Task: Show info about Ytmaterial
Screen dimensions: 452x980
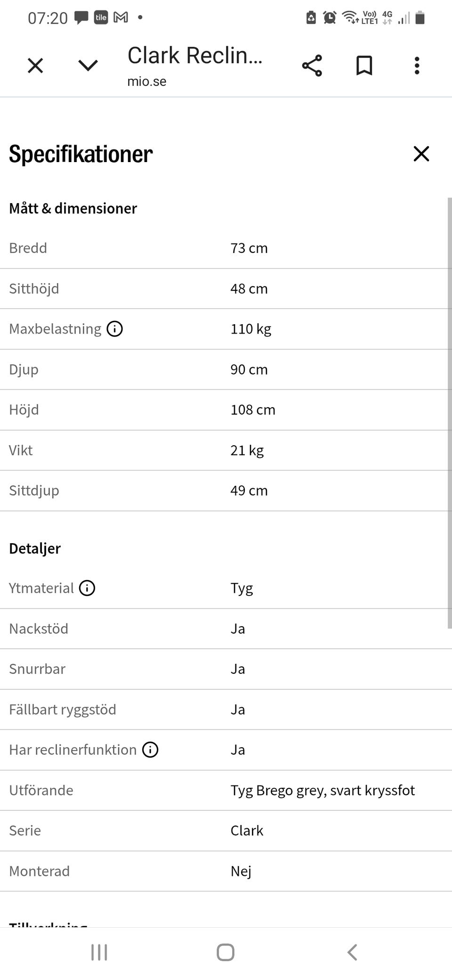Action: 87,588
